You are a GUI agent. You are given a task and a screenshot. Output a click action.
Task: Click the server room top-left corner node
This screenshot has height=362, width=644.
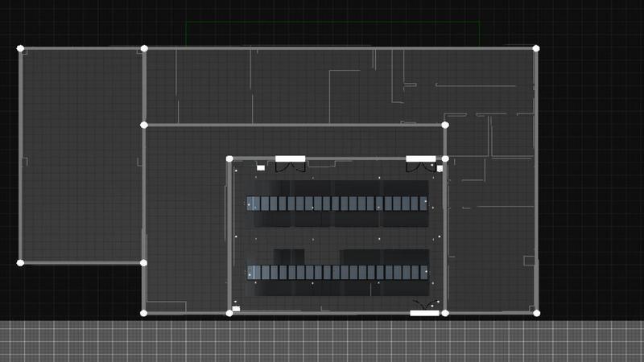(229, 158)
